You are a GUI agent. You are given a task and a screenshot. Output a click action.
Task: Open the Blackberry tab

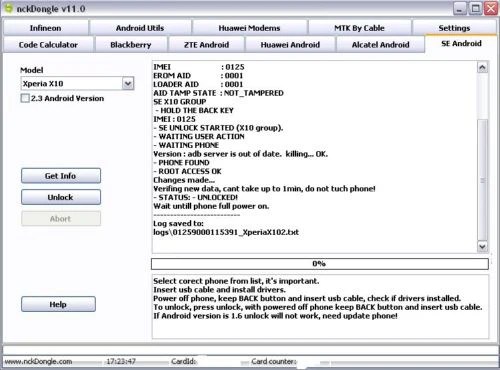[x=131, y=45]
